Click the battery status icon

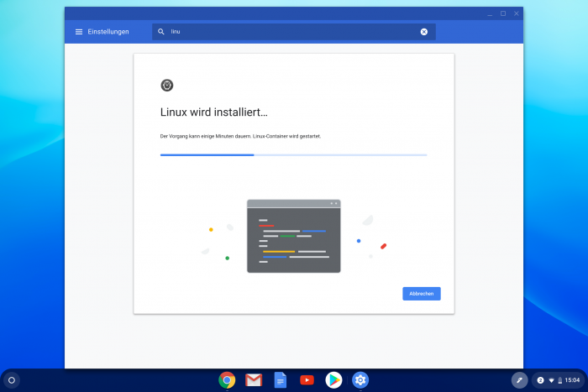(x=560, y=380)
